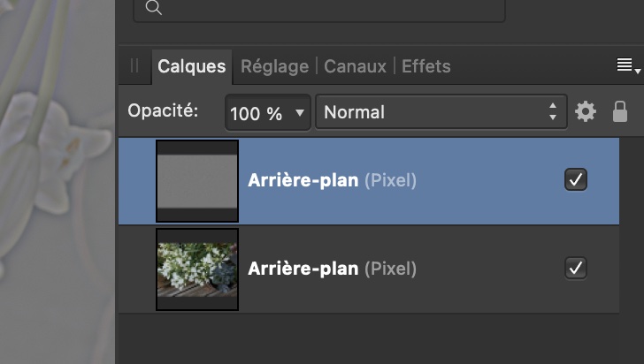This screenshot has width=644, height=364.
Task: Click the blend mode stepper arrows
Action: pos(553,112)
